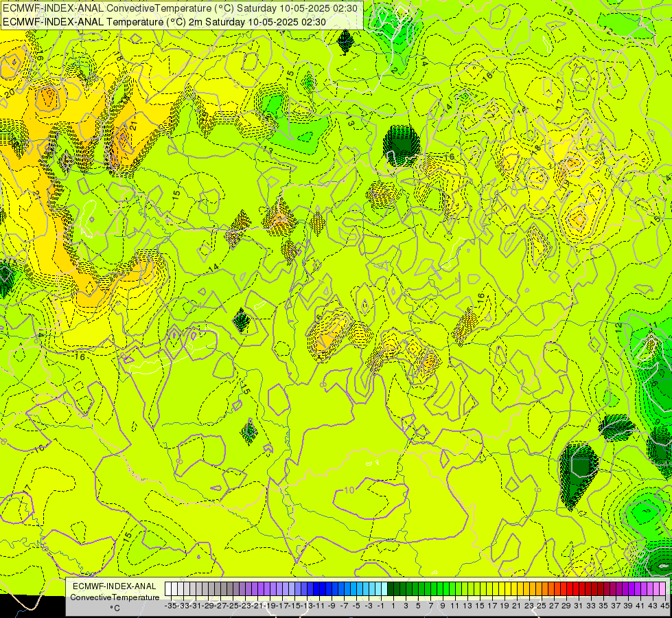672x618 pixels.
Task: Click the 'Temperature (°C) 2m' title line
Action: click(x=164, y=22)
